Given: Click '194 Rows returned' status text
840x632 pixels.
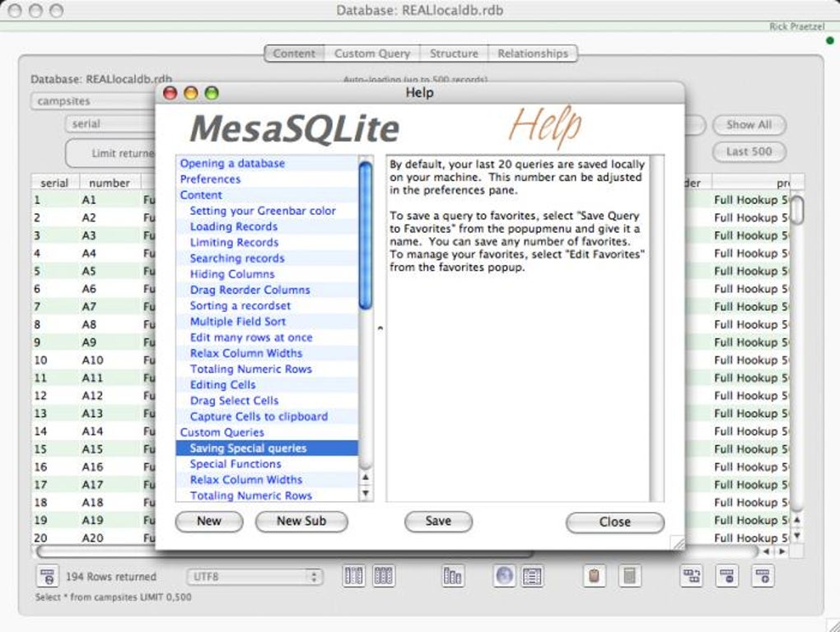Looking at the screenshot, I should pyautogui.click(x=111, y=577).
